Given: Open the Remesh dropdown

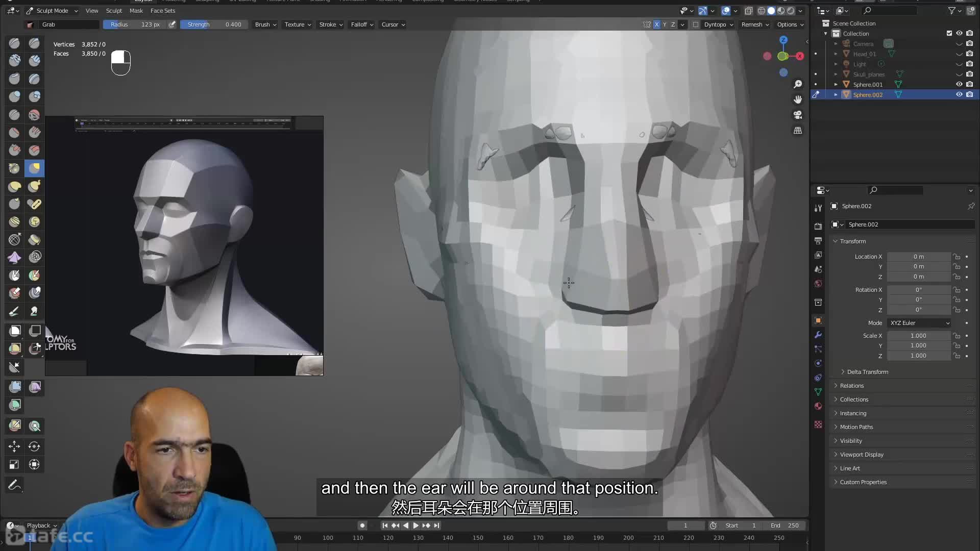Looking at the screenshot, I should (x=755, y=24).
